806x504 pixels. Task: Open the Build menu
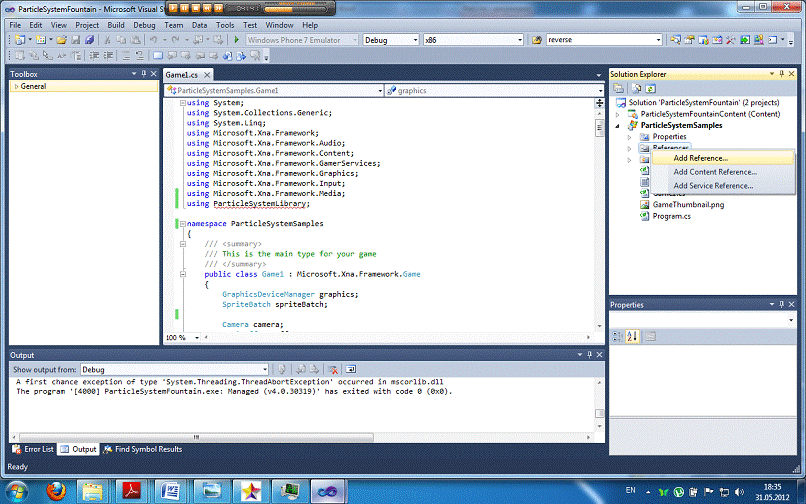tap(116, 24)
